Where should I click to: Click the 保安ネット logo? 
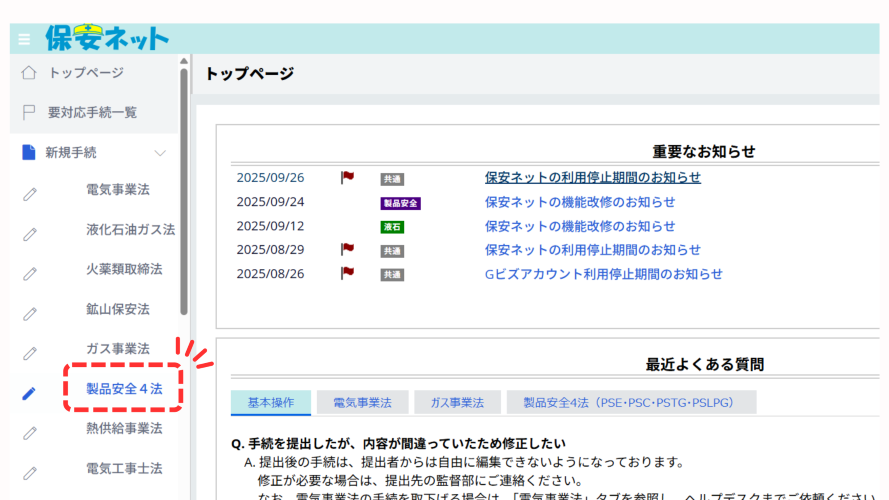tap(107, 38)
